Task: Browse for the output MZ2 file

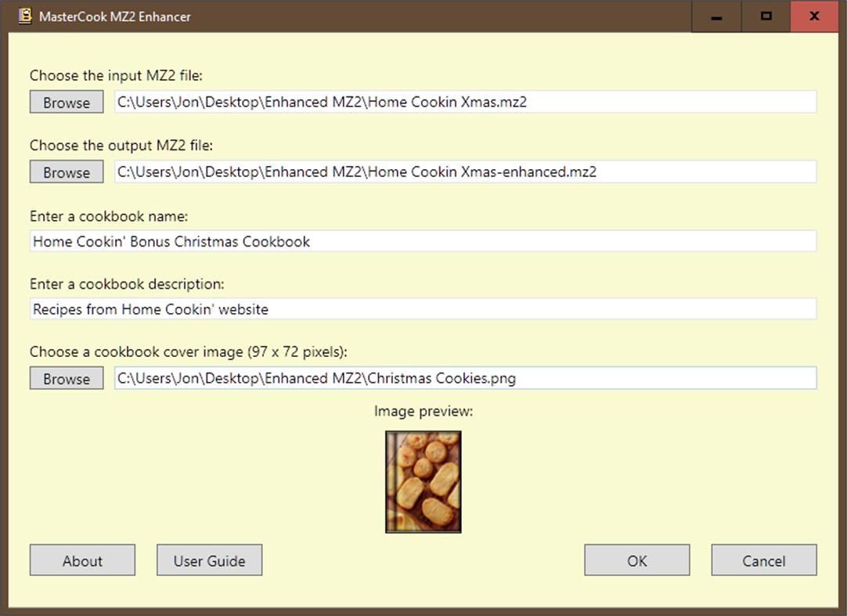Action: (x=66, y=171)
